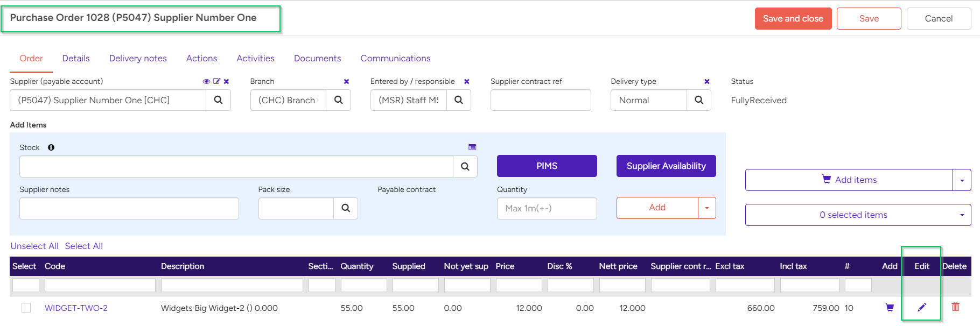Image resolution: width=980 pixels, height=326 pixels.
Task: Click the 759.00 incl tax value
Action: 826,308
